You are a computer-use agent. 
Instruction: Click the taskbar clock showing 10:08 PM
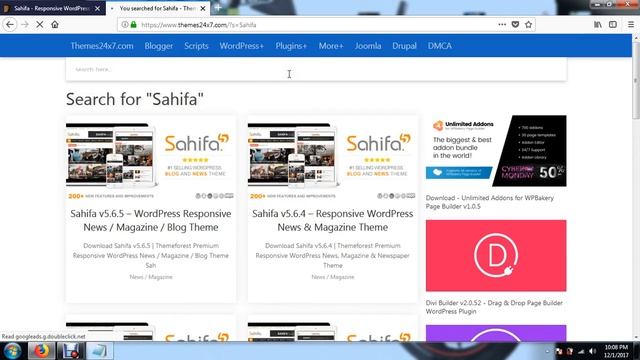pos(616,351)
